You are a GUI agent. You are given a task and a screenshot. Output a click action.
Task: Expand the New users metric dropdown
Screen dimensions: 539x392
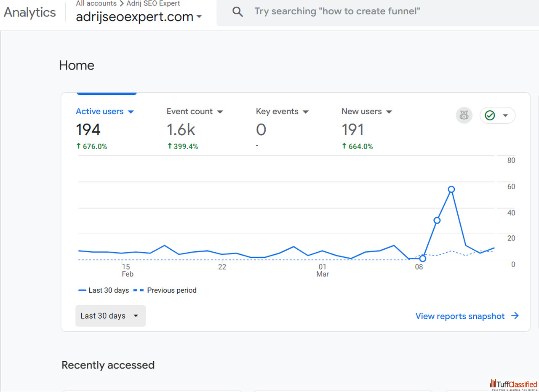[x=389, y=112]
